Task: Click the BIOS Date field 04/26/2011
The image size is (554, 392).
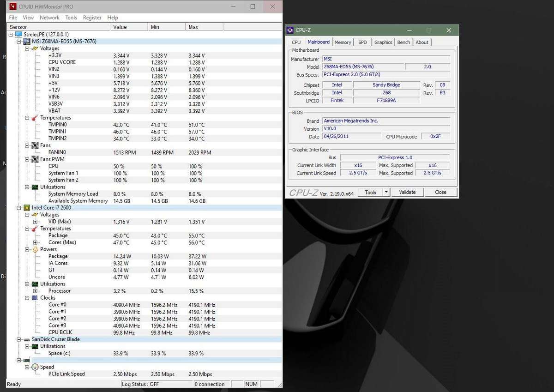Action: (x=352, y=137)
